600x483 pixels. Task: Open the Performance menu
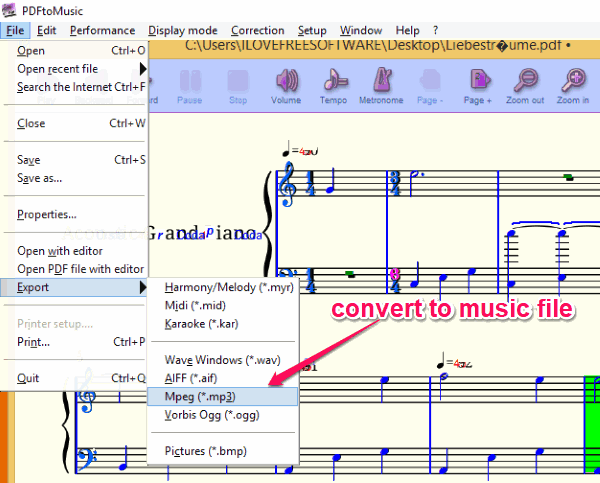[x=103, y=31]
